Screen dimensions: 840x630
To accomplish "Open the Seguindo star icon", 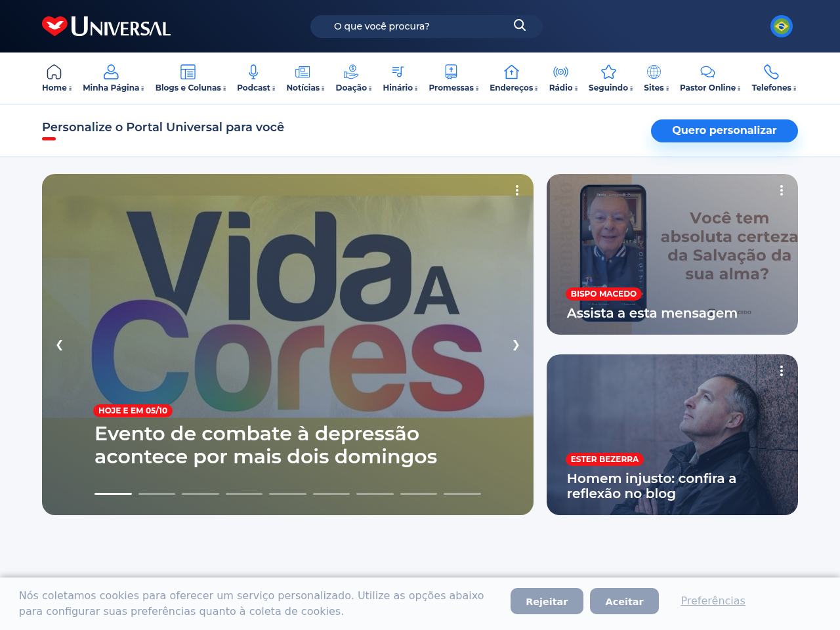I will [x=608, y=72].
